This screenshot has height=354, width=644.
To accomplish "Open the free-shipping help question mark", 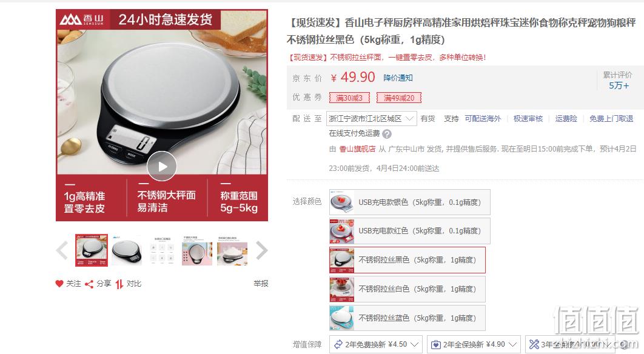I will click(x=386, y=134).
